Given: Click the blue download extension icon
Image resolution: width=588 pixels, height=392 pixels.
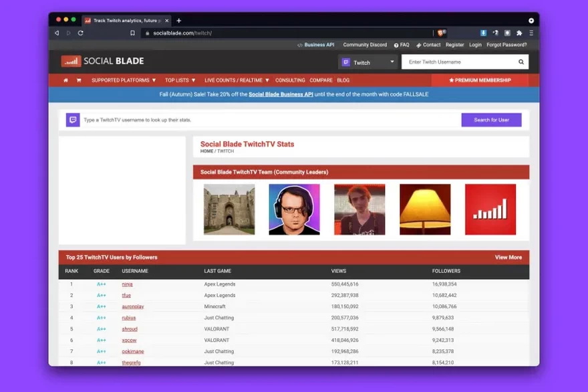Looking at the screenshot, I should (483, 33).
